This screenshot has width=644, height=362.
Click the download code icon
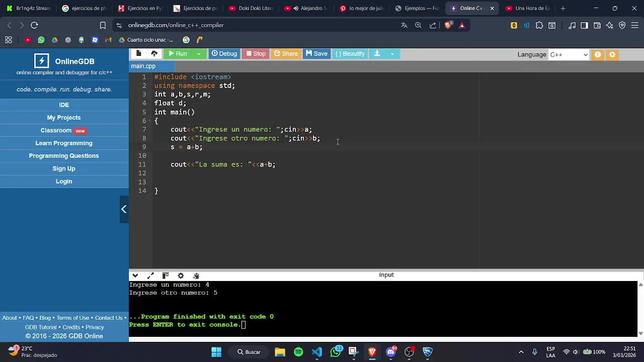(377, 54)
